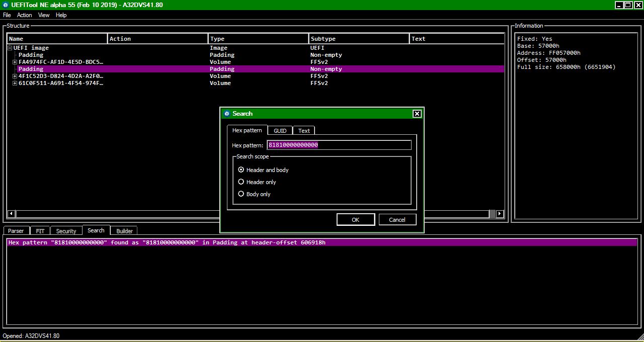Open the Builder tab
This screenshot has height=342, width=644.
[125, 231]
